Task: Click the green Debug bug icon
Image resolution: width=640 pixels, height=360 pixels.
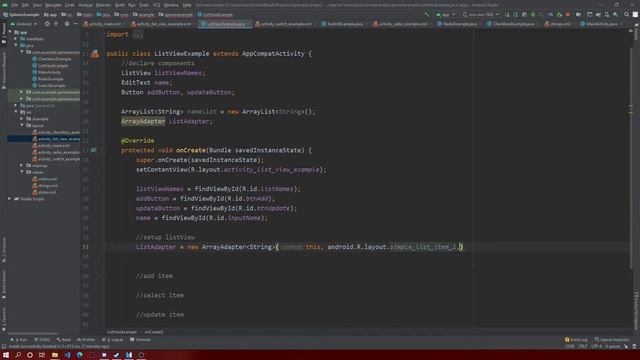Action: click(533, 14)
